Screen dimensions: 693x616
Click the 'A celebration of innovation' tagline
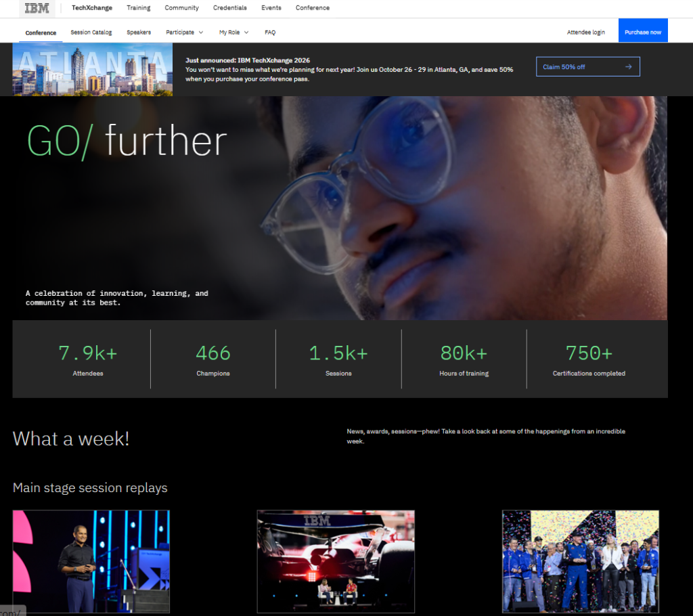[x=116, y=298]
